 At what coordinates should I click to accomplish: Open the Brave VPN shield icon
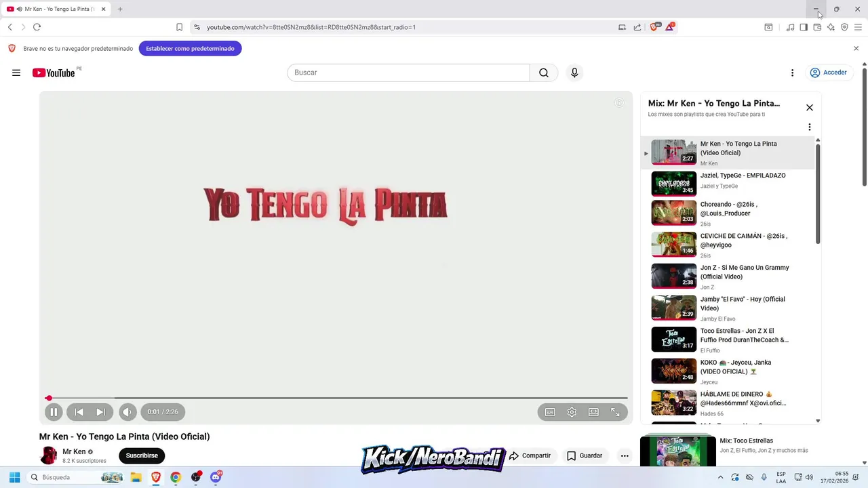tap(844, 27)
